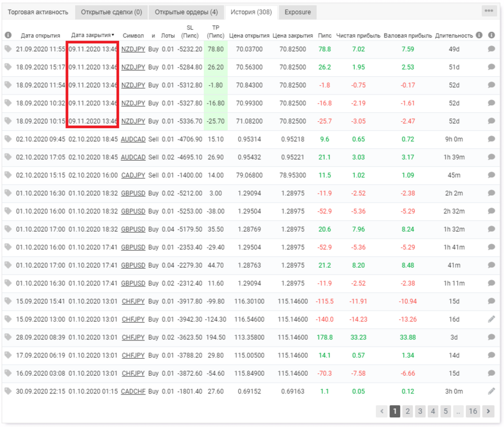This screenshot has width=504, height=427.
Task: Go to next page arrow
Action: pyautogui.click(x=488, y=411)
